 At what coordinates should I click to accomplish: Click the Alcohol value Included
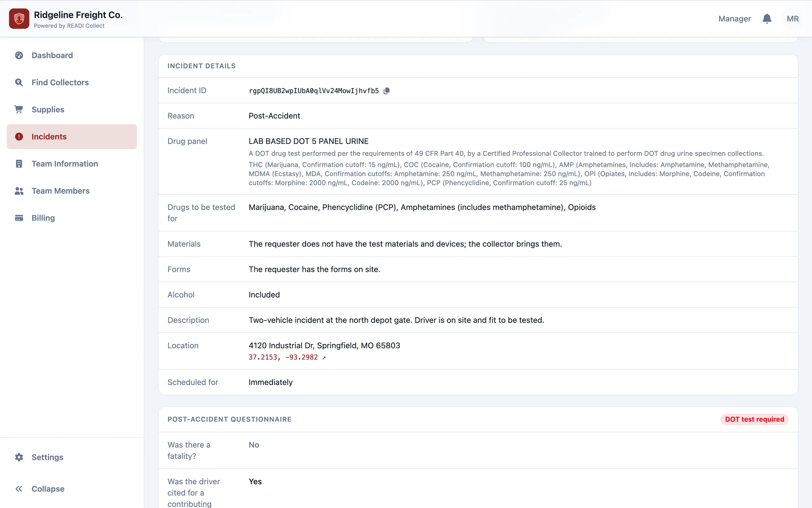point(264,295)
